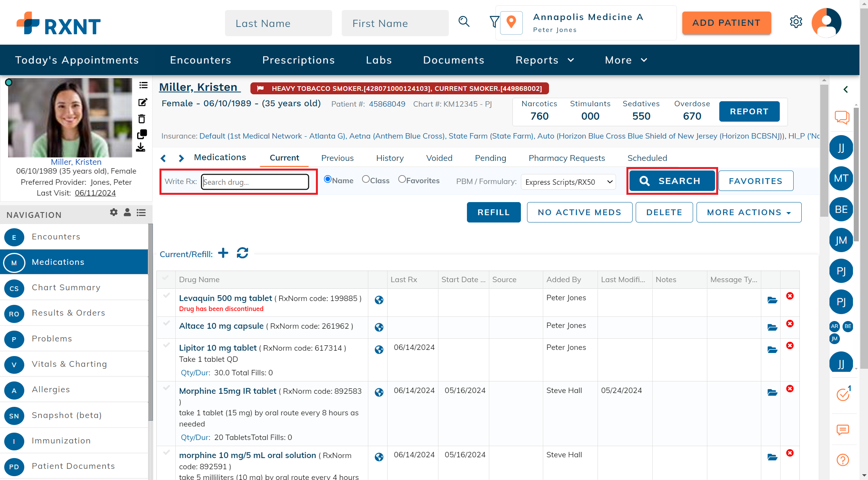Refresh the Current/Refill medication list
Image resolution: width=868 pixels, height=480 pixels.
[242, 253]
